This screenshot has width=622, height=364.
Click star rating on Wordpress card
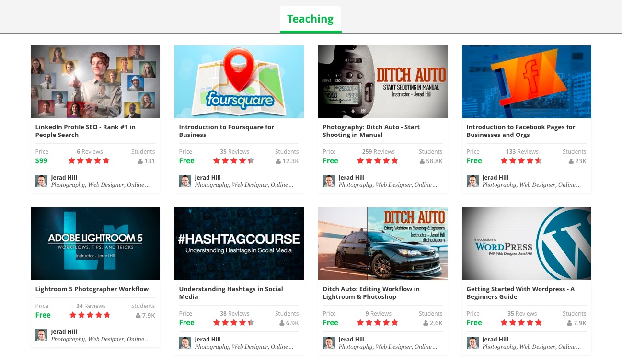[521, 323]
